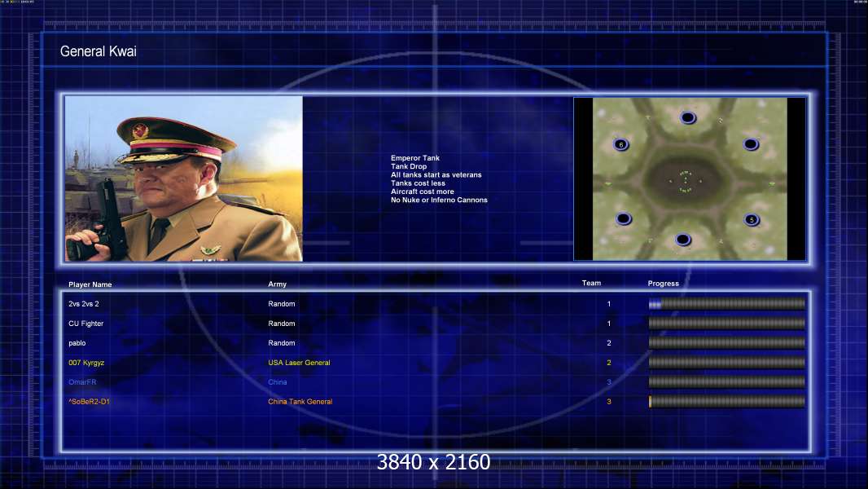Screen dimensions: 868x489
Task: Select player name 2vs 2vs 2
Action: click(x=84, y=304)
